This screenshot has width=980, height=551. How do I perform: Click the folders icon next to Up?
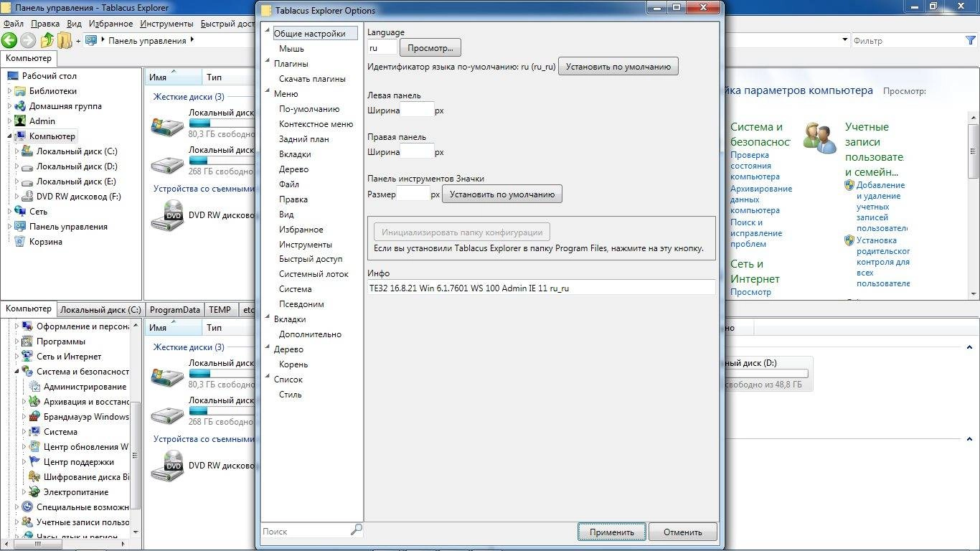click(x=65, y=41)
